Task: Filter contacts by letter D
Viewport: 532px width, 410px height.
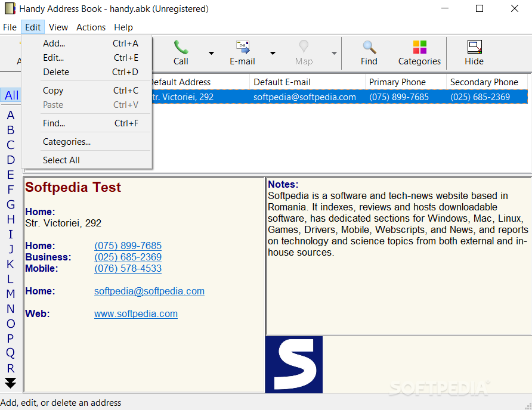Action: (x=11, y=160)
